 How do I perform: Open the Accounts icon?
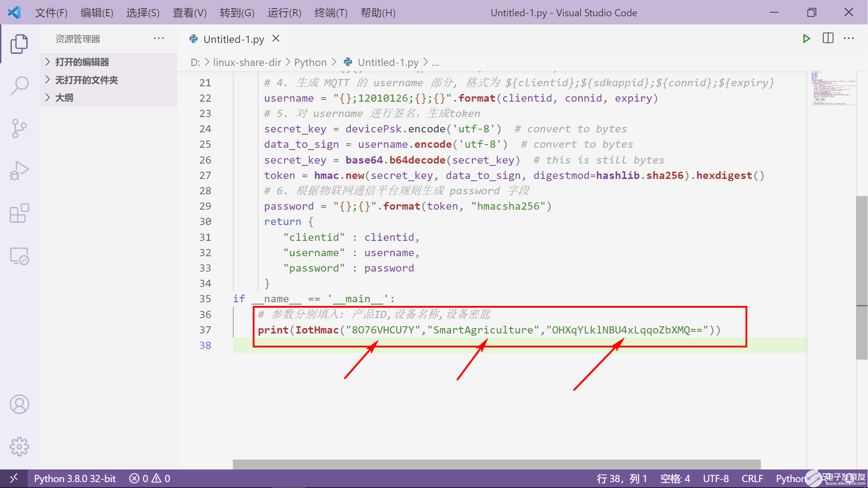19,404
